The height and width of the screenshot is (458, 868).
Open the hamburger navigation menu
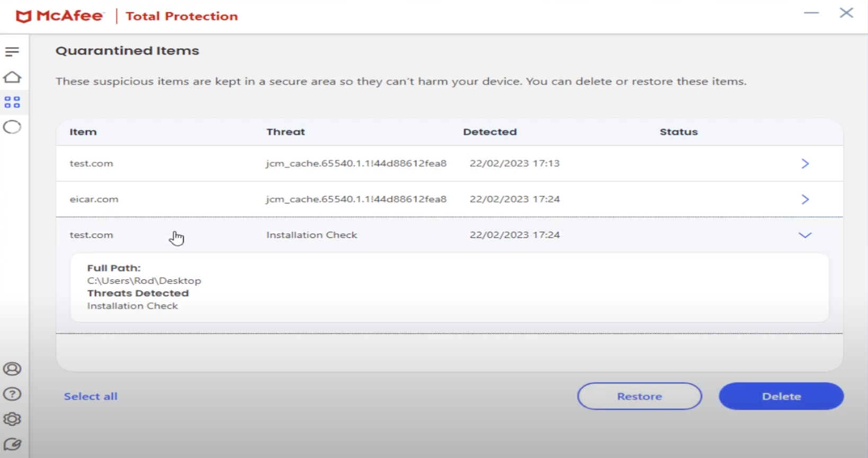click(x=12, y=51)
